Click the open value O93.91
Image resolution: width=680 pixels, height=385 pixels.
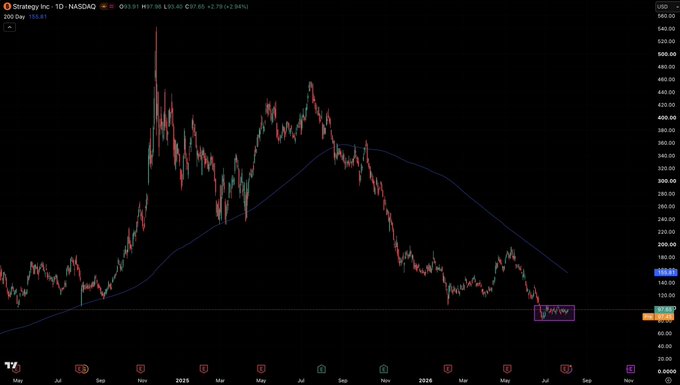click(128, 7)
